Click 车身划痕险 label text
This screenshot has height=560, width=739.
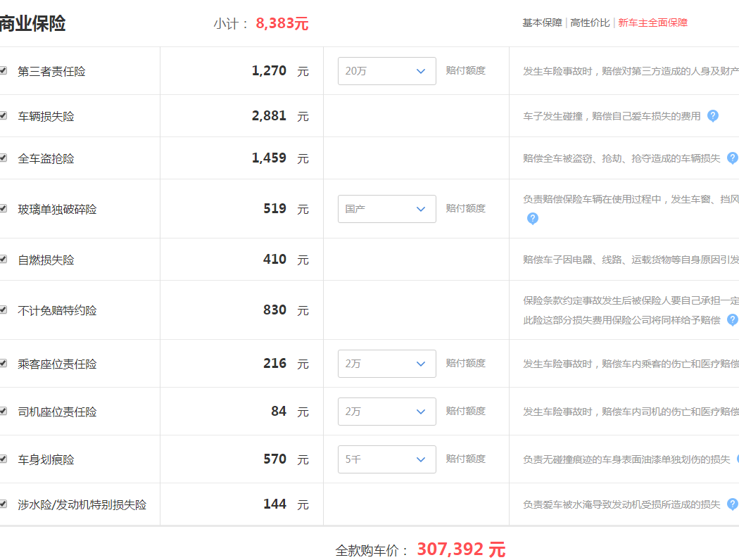(x=46, y=459)
